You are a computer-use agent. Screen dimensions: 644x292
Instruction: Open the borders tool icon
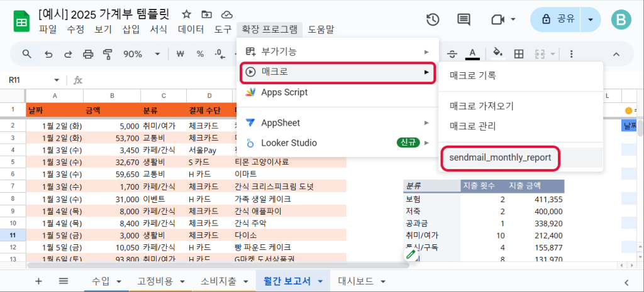tap(519, 54)
